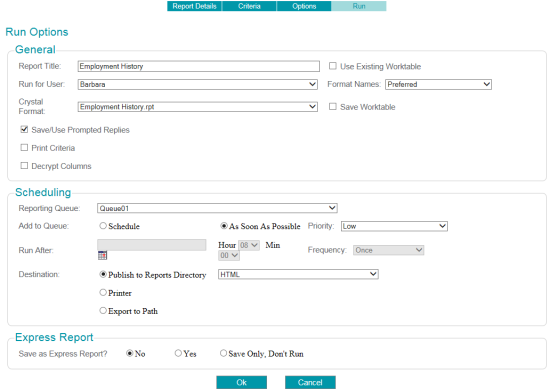550x389 pixels.
Task: Choose As Soon As Possible option
Action: coord(223,226)
